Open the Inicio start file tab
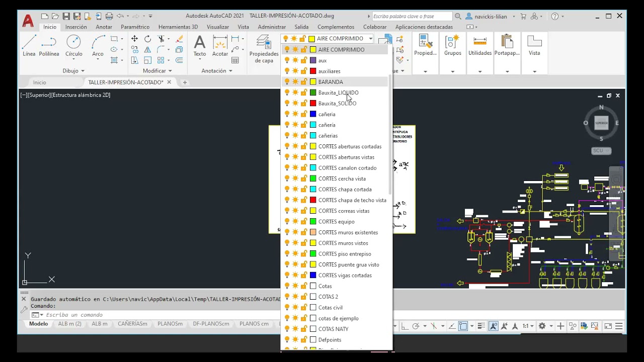 point(39,82)
